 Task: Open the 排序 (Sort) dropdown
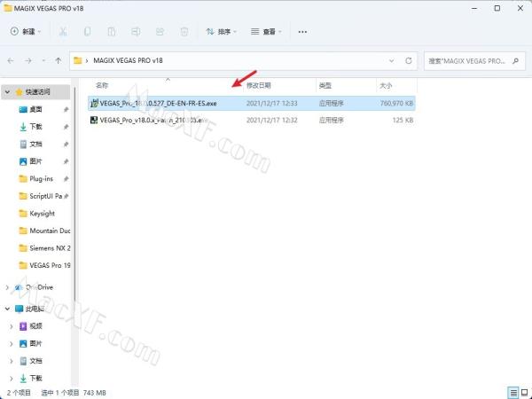coord(221,32)
